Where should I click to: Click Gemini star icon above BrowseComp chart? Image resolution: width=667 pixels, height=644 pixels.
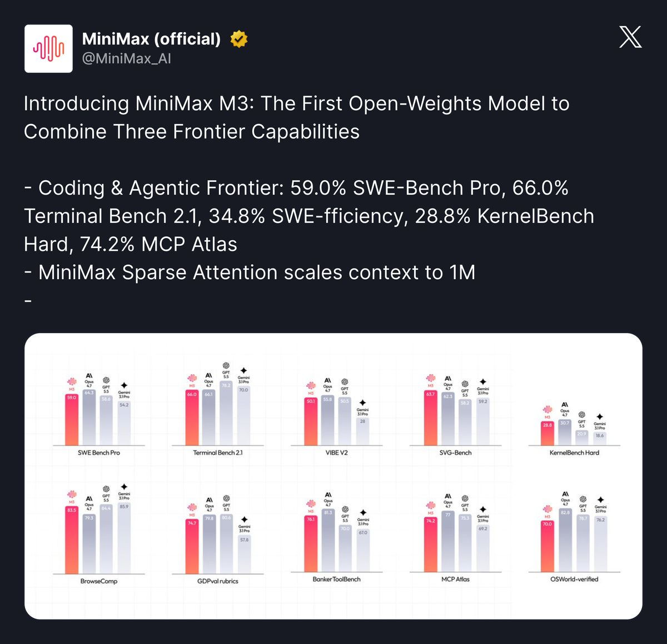click(x=124, y=487)
